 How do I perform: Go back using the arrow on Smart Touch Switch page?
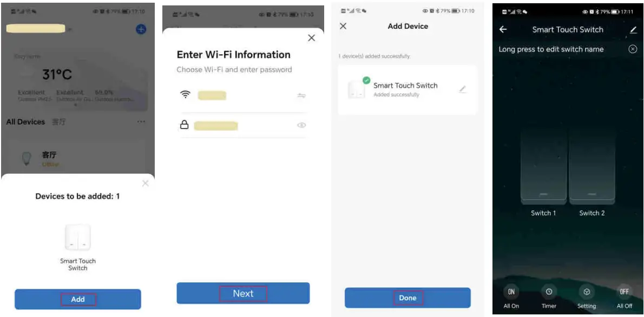(503, 30)
